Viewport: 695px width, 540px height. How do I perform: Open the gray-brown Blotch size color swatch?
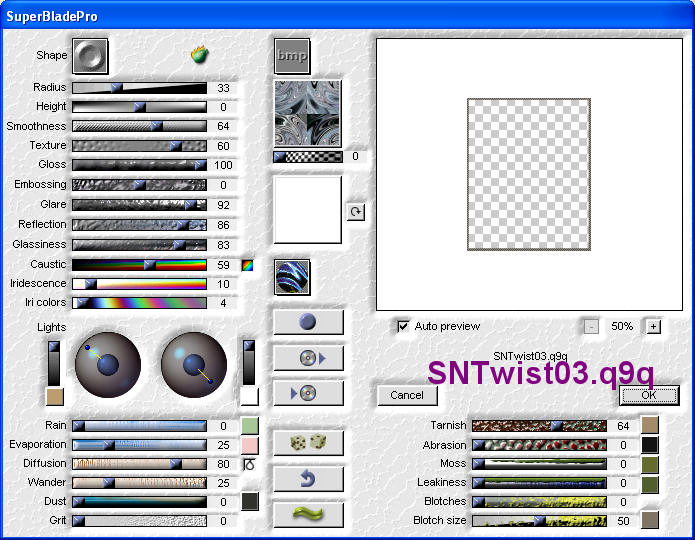click(650, 520)
